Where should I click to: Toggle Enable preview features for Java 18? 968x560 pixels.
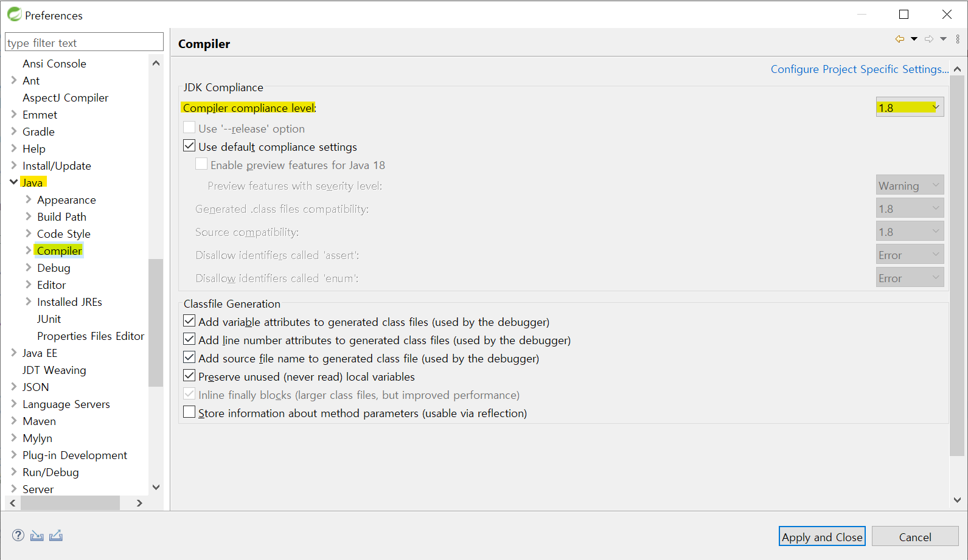(x=201, y=164)
